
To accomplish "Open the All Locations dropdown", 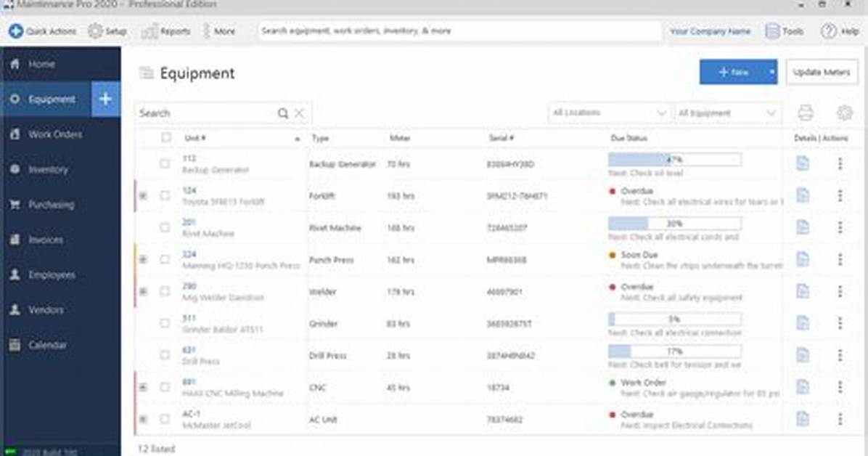I will click(610, 113).
